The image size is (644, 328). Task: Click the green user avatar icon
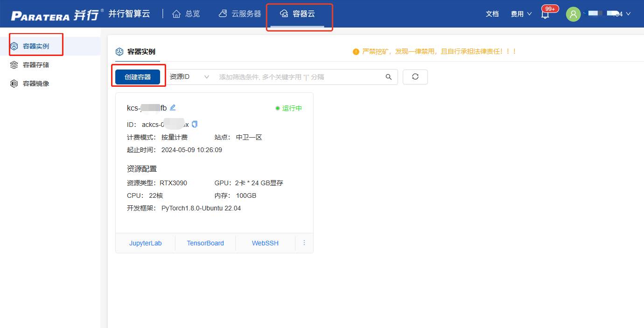pos(573,14)
